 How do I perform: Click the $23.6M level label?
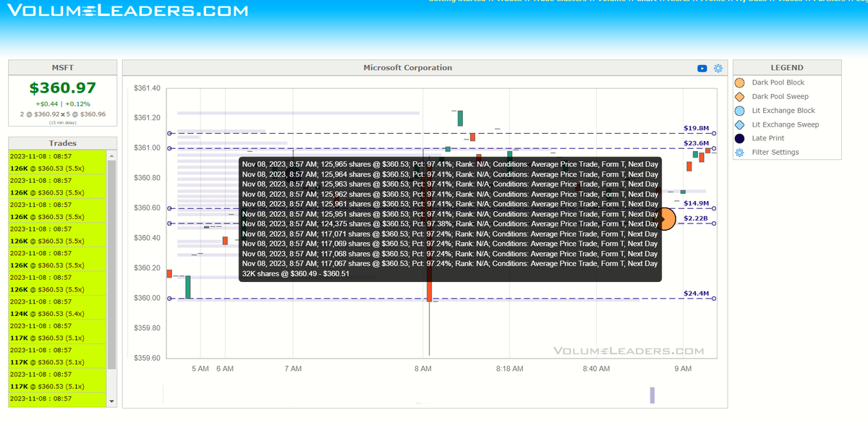[696, 143]
